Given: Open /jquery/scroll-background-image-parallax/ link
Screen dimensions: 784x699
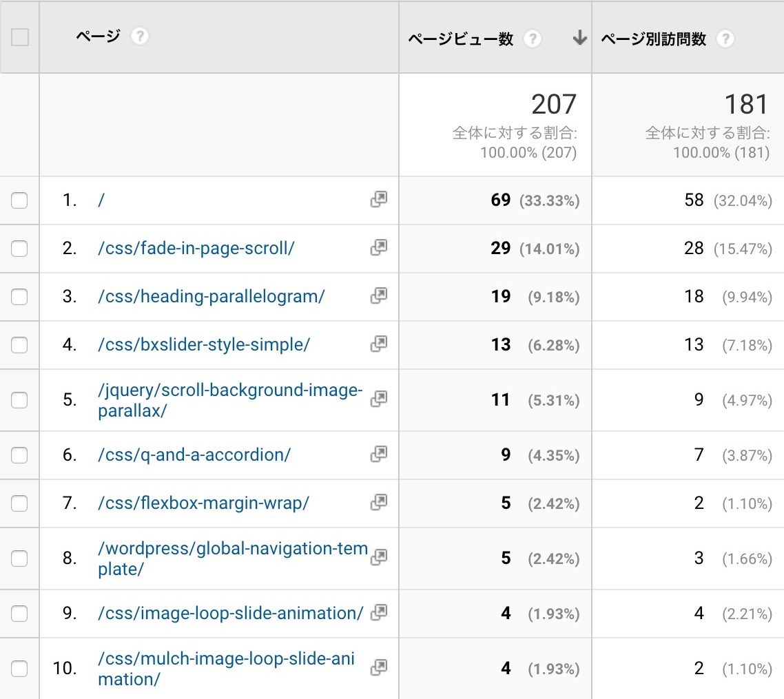Looking at the screenshot, I should tap(230, 399).
